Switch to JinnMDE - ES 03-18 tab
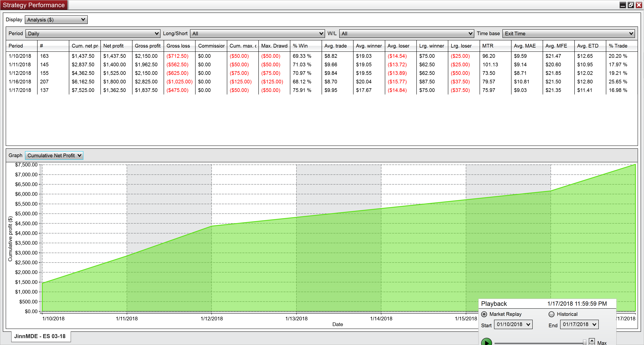Viewport: 644px width, 345px height. [x=41, y=336]
